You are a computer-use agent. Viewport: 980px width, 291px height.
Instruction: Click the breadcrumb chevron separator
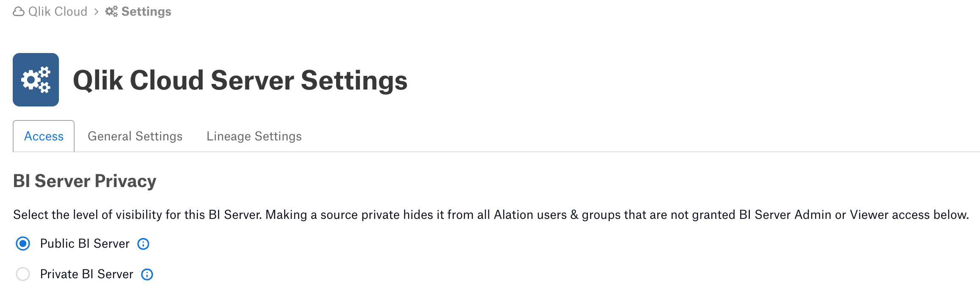coord(96,11)
